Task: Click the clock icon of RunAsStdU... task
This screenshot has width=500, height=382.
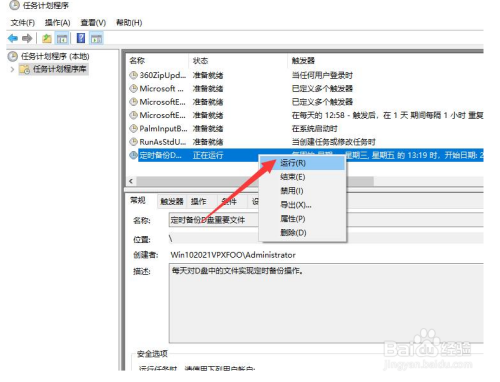Action: [133, 142]
